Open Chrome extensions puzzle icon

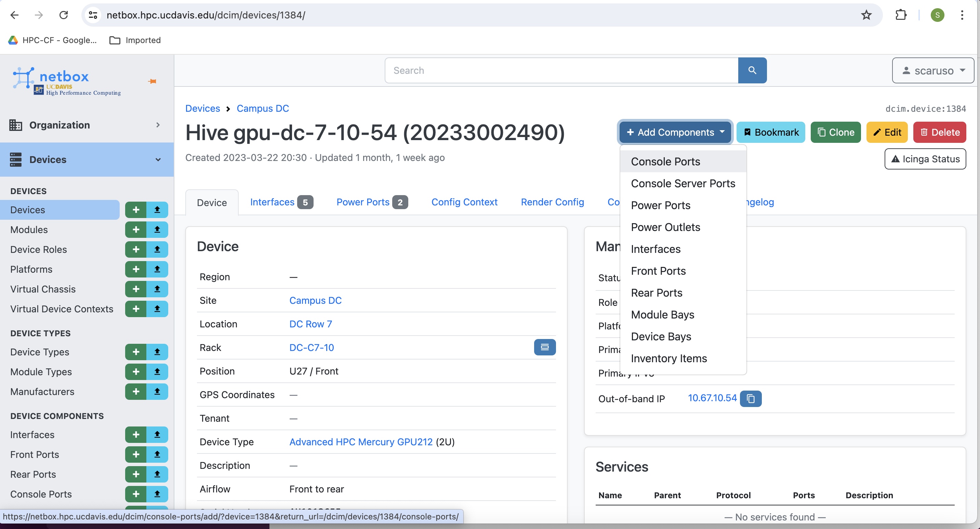901,15
